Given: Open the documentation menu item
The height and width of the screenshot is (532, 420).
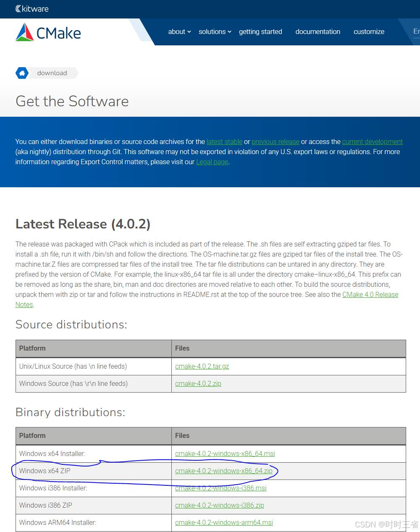Looking at the screenshot, I should (x=318, y=32).
